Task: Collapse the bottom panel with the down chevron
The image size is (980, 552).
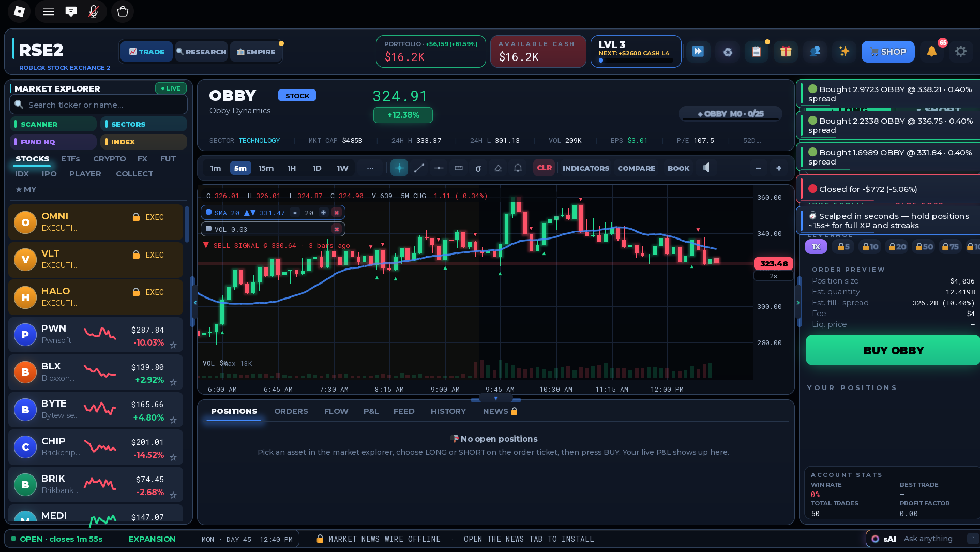Action: point(496,398)
